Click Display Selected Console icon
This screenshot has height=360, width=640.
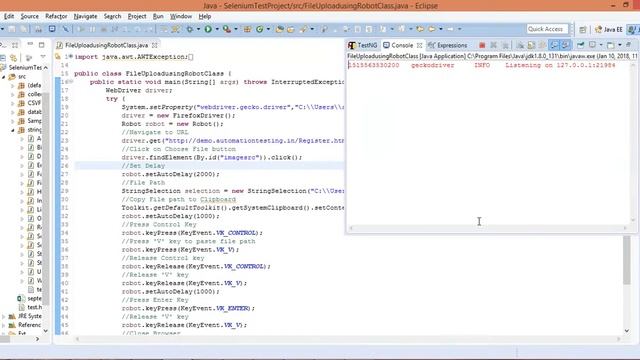(x=592, y=44)
